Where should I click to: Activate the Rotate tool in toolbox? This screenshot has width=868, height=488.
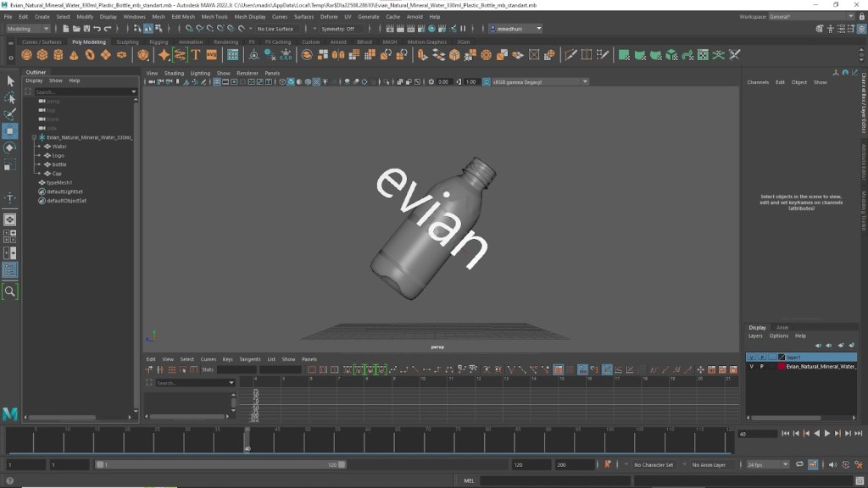[10, 147]
